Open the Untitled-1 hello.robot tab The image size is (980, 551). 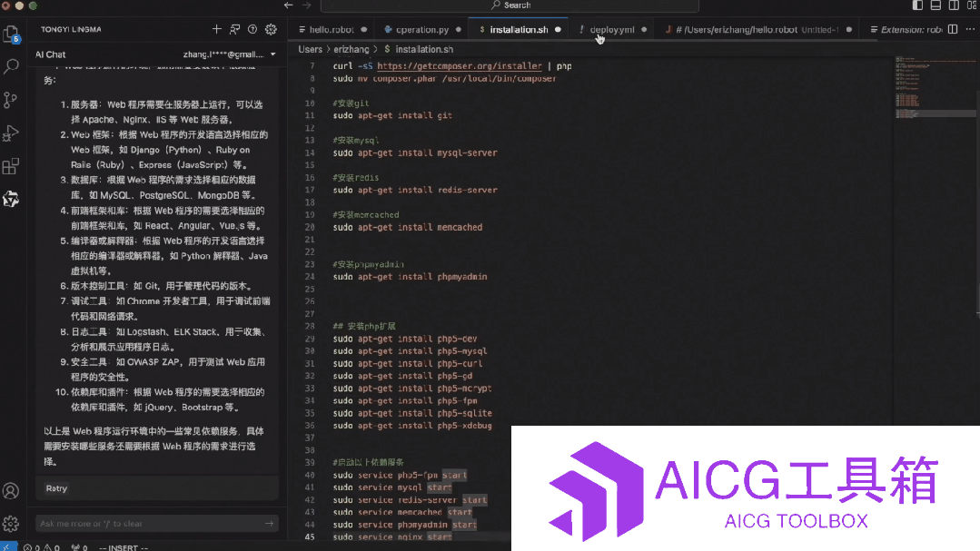[x=757, y=29]
